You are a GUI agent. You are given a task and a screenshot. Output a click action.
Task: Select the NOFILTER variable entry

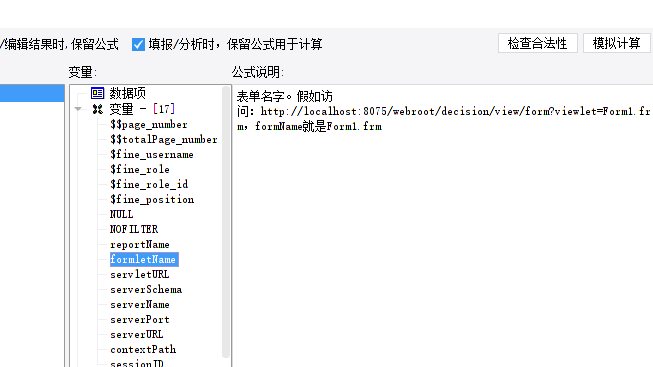coord(134,230)
